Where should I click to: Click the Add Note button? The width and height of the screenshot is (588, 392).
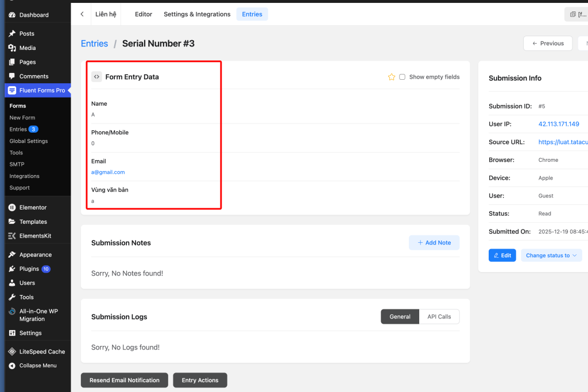click(x=434, y=243)
